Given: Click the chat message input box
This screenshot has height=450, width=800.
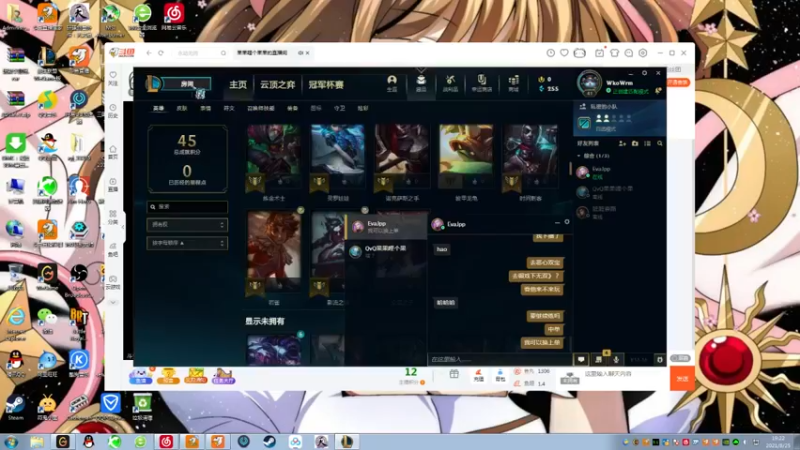Looking at the screenshot, I should [x=499, y=360].
